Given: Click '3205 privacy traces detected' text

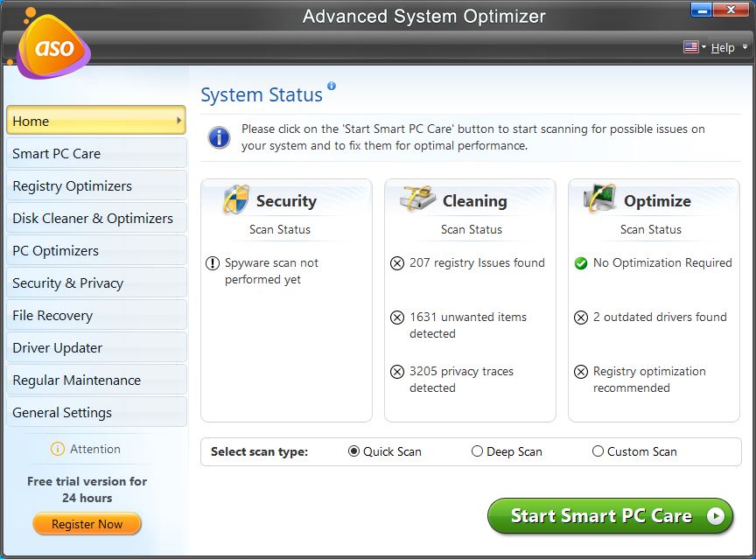Looking at the screenshot, I should click(461, 380).
